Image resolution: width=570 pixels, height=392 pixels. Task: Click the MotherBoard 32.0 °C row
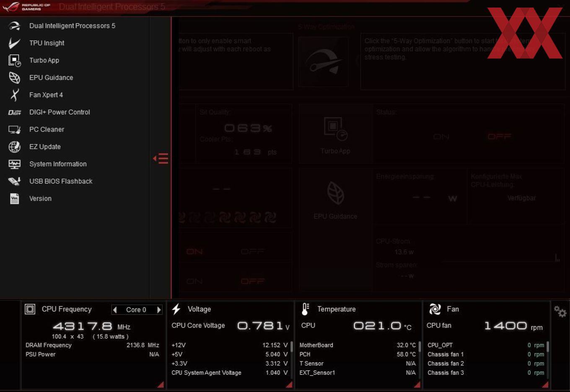tap(358, 345)
